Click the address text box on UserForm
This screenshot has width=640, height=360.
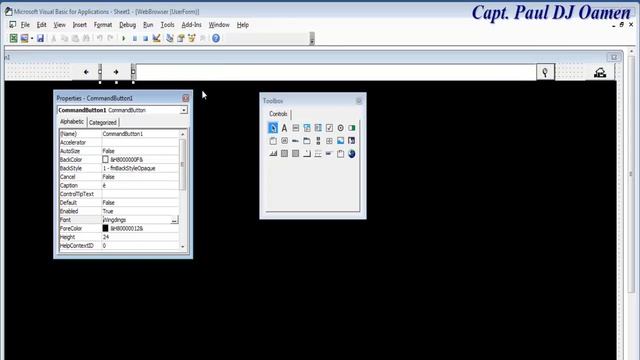coord(335,72)
